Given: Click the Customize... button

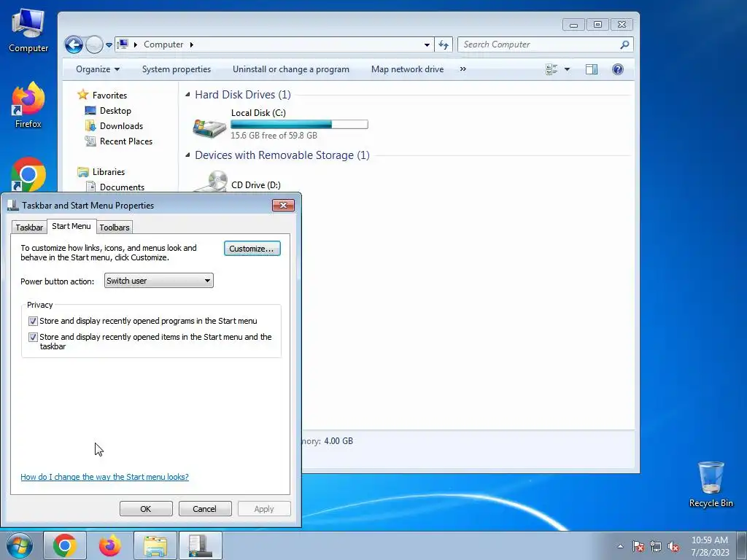Looking at the screenshot, I should click(x=252, y=249).
